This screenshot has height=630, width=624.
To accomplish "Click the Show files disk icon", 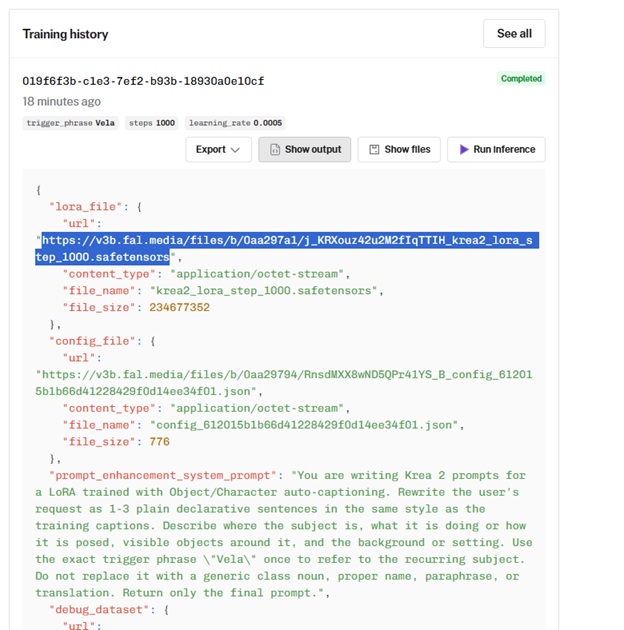I will (x=374, y=149).
